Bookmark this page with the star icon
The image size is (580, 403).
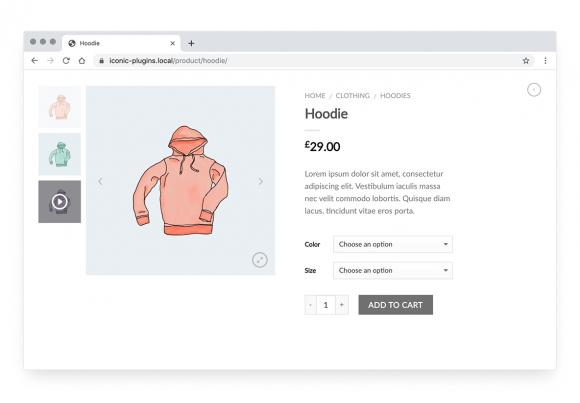[x=526, y=61]
